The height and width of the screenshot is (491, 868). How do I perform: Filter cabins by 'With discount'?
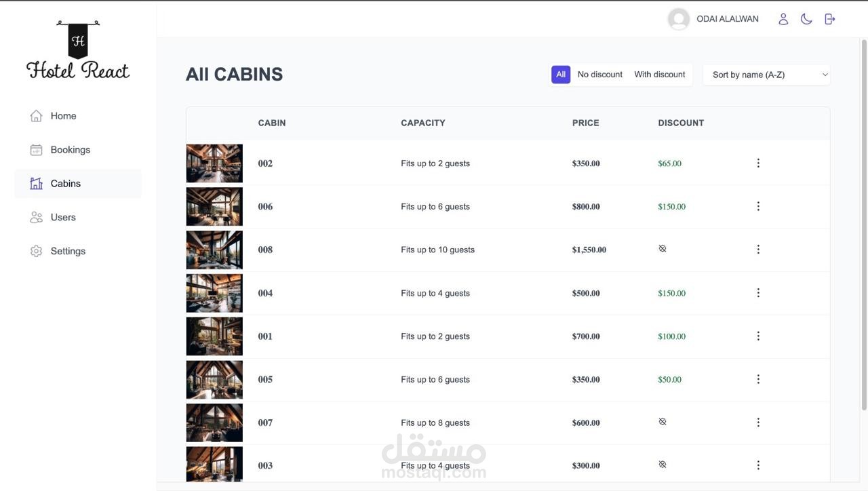point(659,75)
